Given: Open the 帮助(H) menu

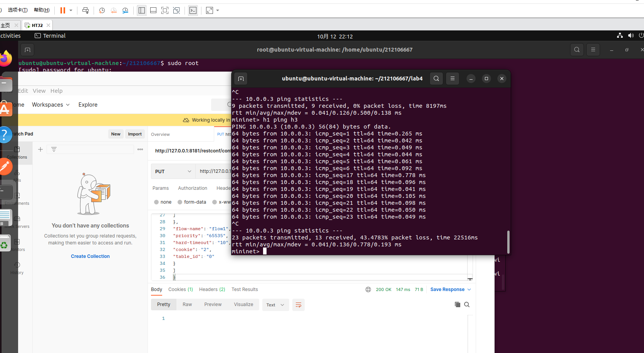Looking at the screenshot, I should (42, 10).
